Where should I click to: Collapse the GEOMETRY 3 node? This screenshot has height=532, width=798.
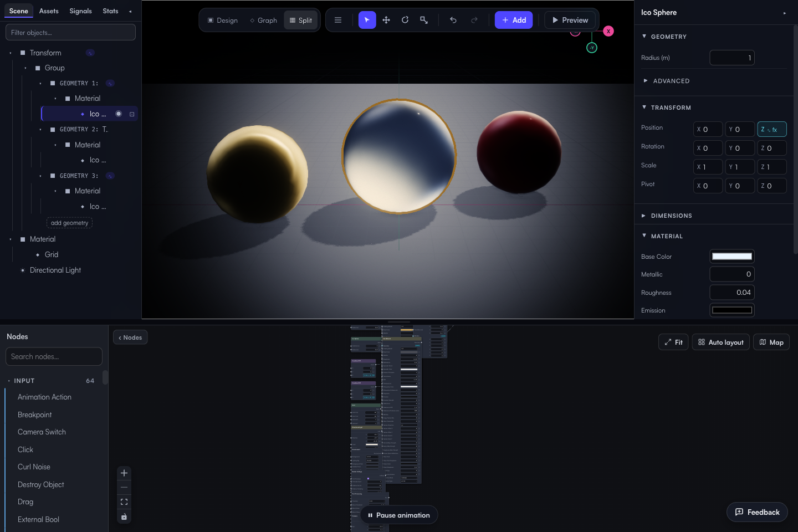tap(40, 176)
